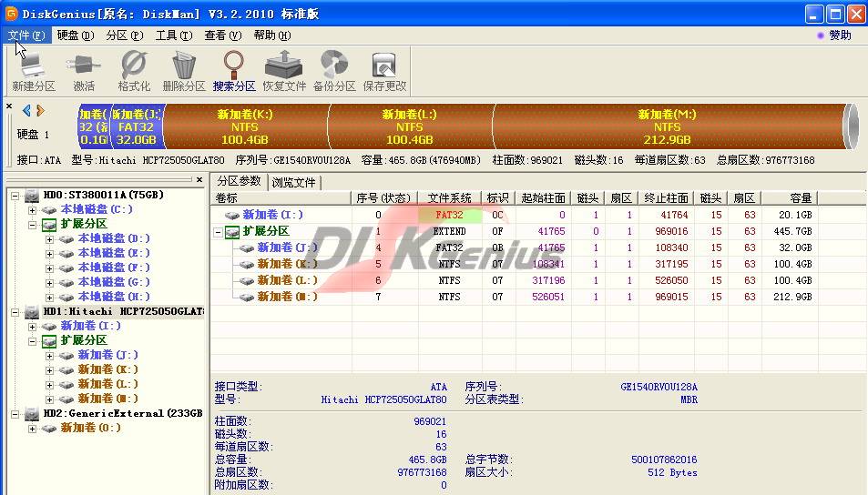
Task: Click drive icon of 新加卷 (I:) table row
Action: click(x=232, y=215)
